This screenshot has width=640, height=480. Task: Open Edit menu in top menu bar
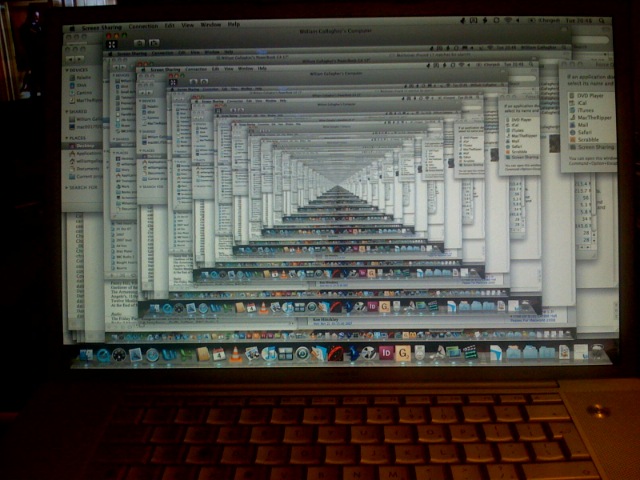pos(169,25)
